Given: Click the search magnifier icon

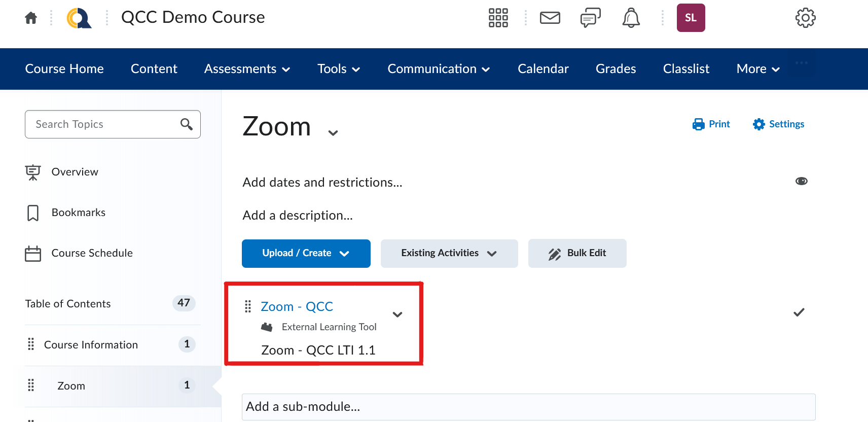Looking at the screenshot, I should click(187, 124).
